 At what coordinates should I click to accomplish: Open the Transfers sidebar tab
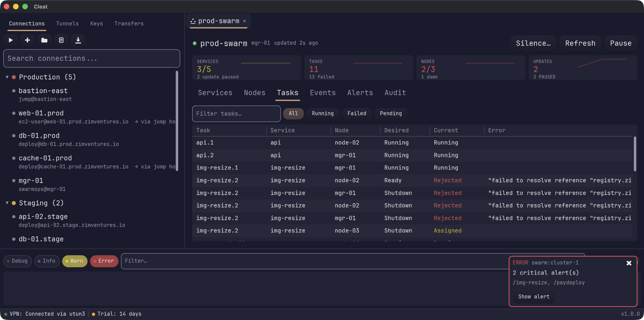(x=129, y=24)
